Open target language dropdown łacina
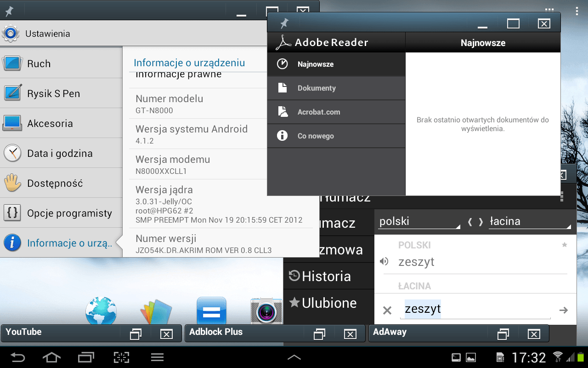This screenshot has width=588, height=368. 530,221
